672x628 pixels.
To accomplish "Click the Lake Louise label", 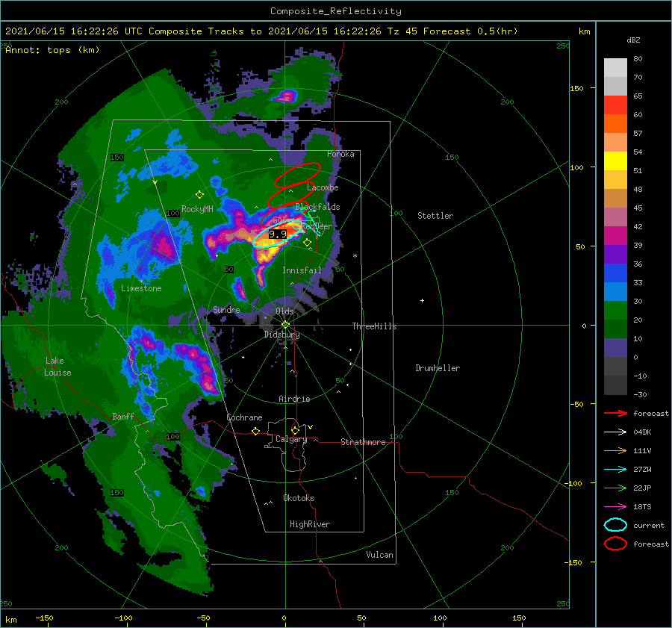I will [57, 367].
